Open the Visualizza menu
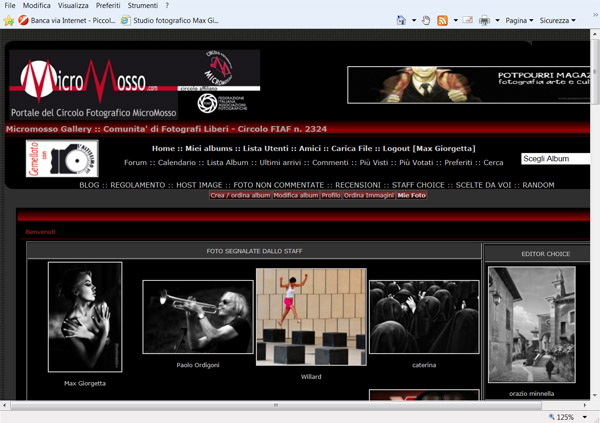The height and width of the screenshot is (423, 600). [73, 5]
